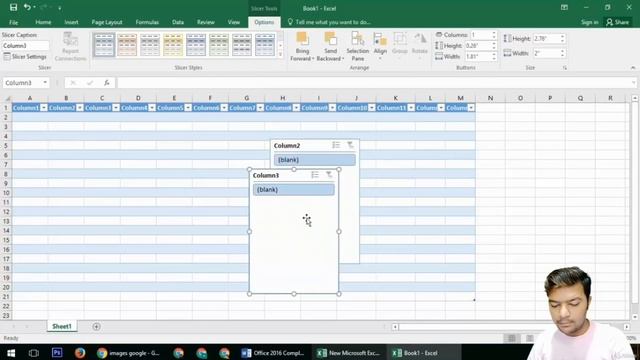Switch to the View tab
Viewport: 640px width, 360px height.
tap(234, 22)
